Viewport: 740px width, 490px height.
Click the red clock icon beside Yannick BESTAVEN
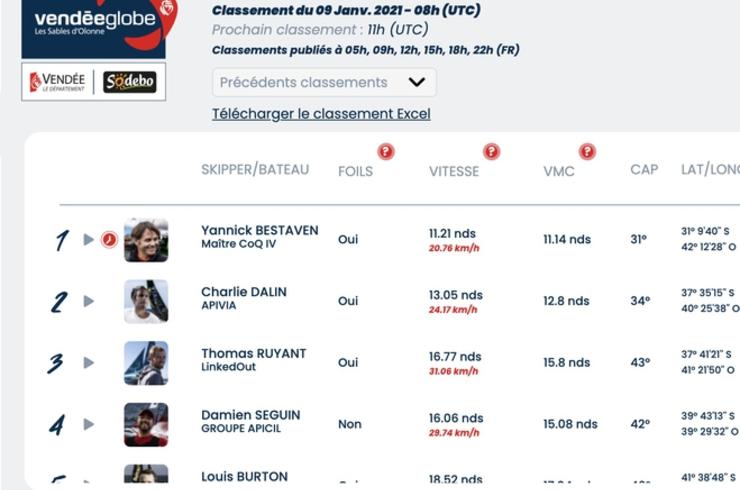coord(109,239)
